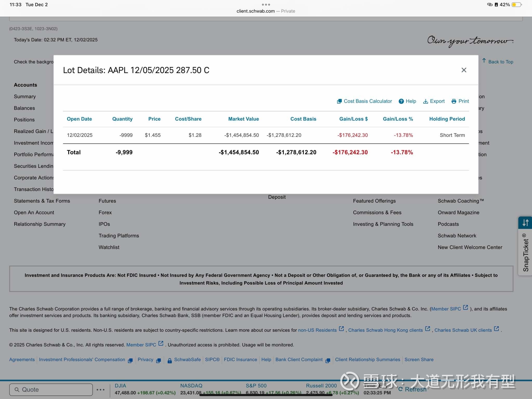Screen dimensions: 532x399
Task: Open Statements & Tax Forms menu item
Action: point(42,201)
